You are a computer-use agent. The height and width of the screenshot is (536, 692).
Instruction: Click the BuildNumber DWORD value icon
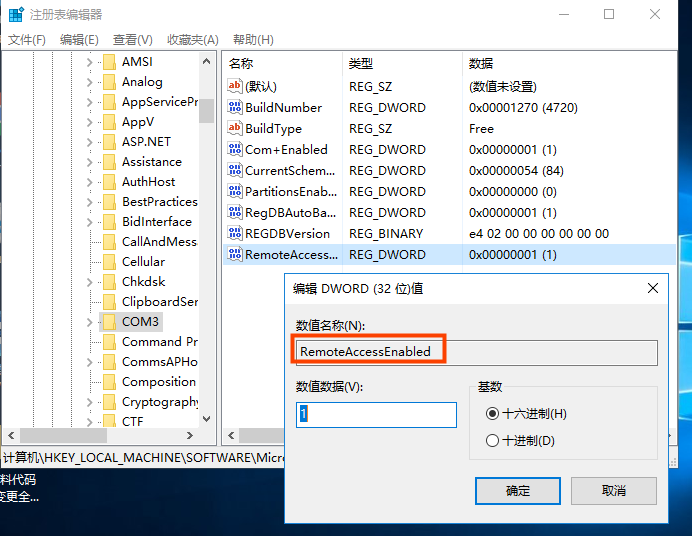236,108
